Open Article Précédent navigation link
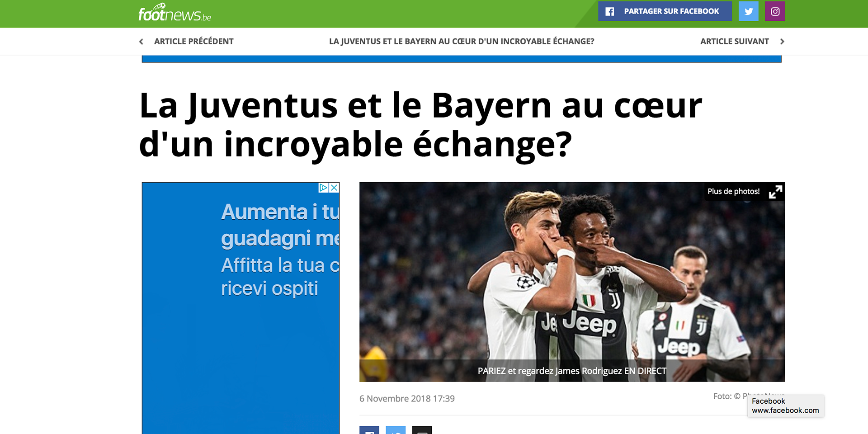Image resolution: width=868 pixels, height=434 pixels. [193, 42]
